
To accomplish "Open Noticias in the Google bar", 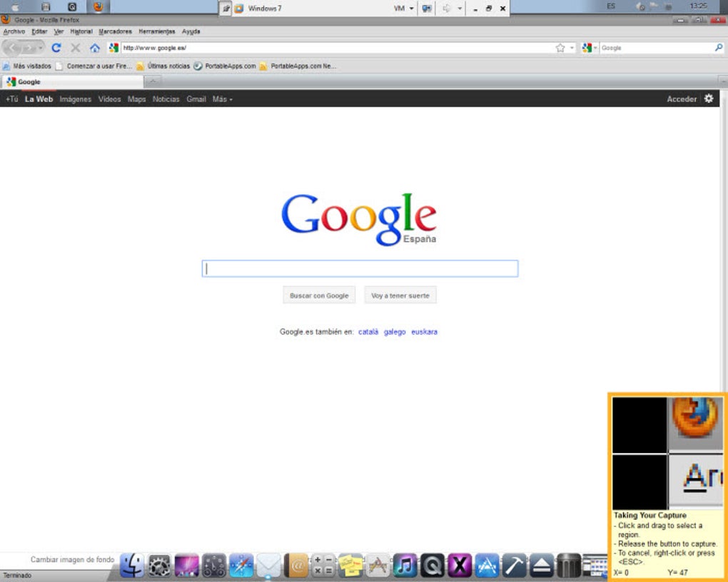I will (x=166, y=99).
